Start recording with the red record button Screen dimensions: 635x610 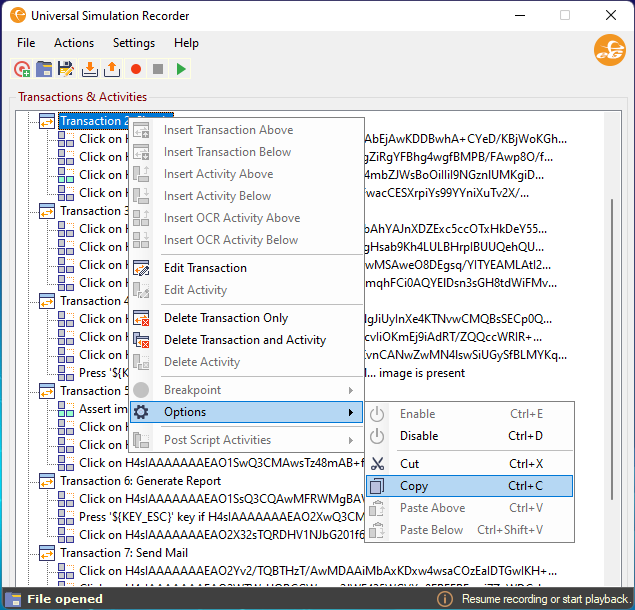click(135, 69)
